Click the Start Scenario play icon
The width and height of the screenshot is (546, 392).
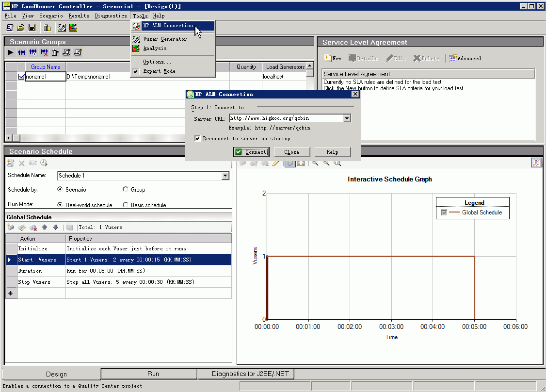coord(11,52)
